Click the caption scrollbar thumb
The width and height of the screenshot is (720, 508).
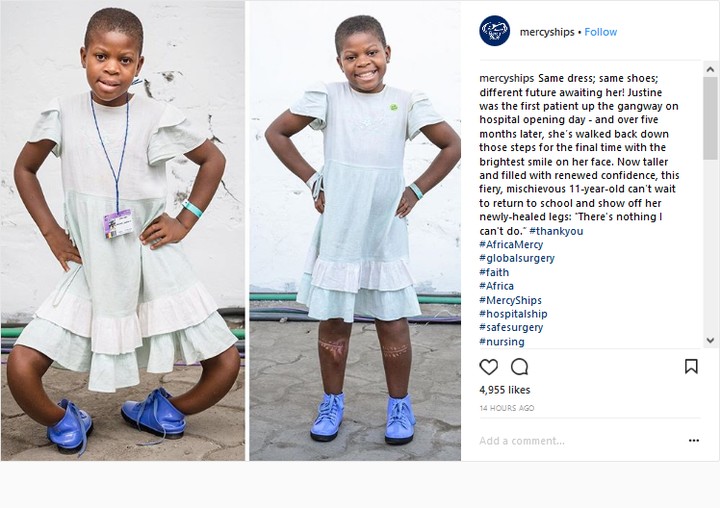[x=710, y=118]
